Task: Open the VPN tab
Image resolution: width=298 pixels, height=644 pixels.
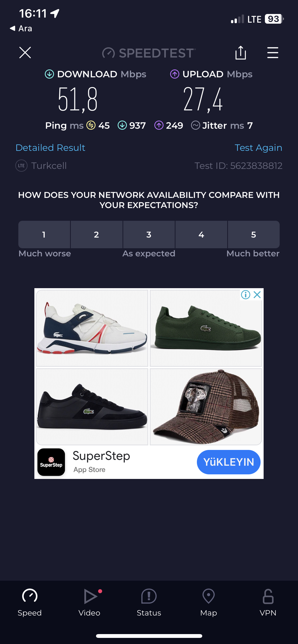Action: (268, 603)
